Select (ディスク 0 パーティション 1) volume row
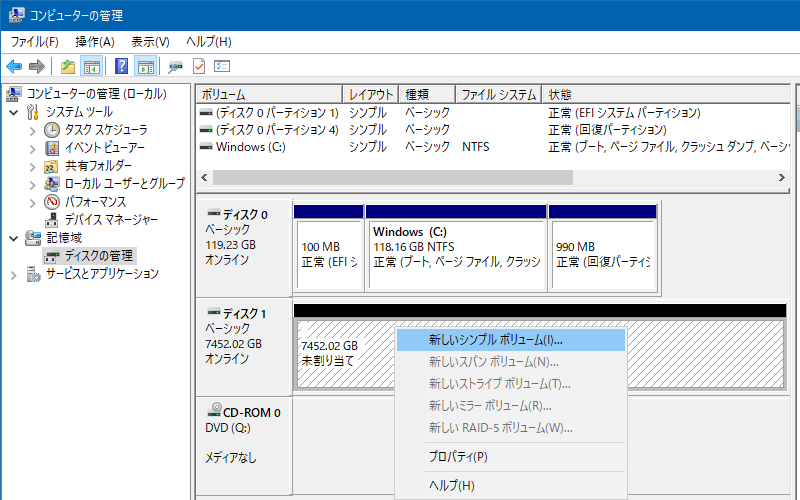 [493, 112]
